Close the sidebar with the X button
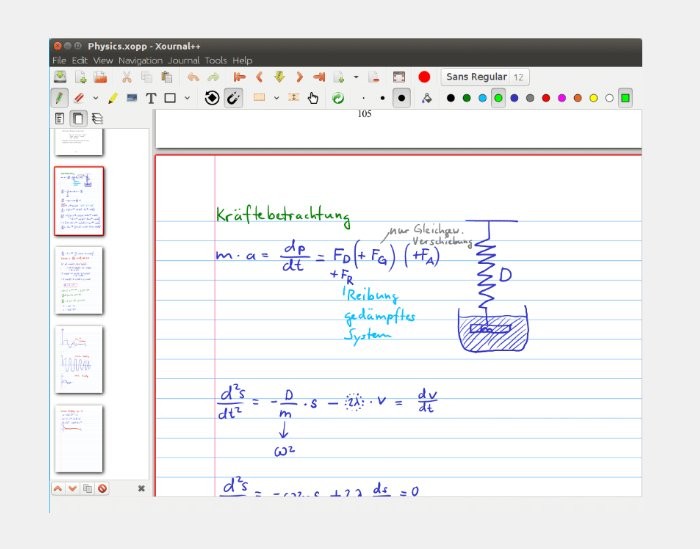Screen dimensions: 700x549 point(141,488)
